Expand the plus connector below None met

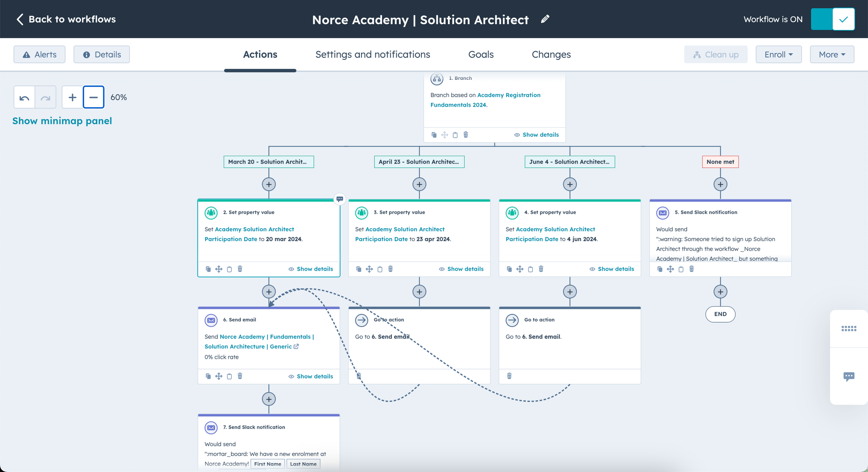[720, 184]
